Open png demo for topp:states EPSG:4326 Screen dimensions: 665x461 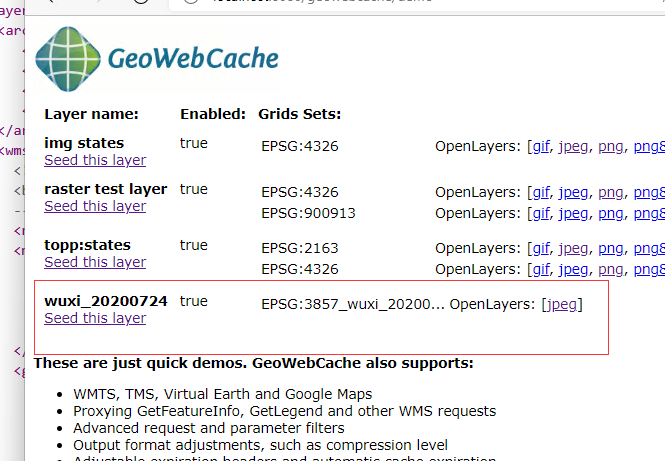click(610, 269)
